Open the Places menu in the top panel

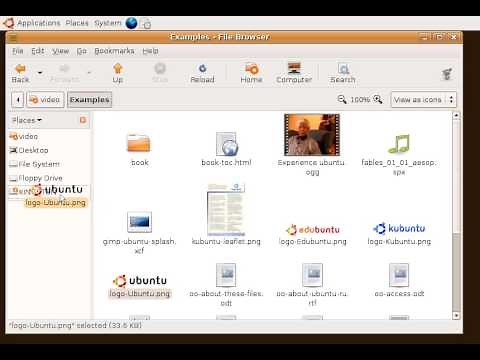point(77,23)
